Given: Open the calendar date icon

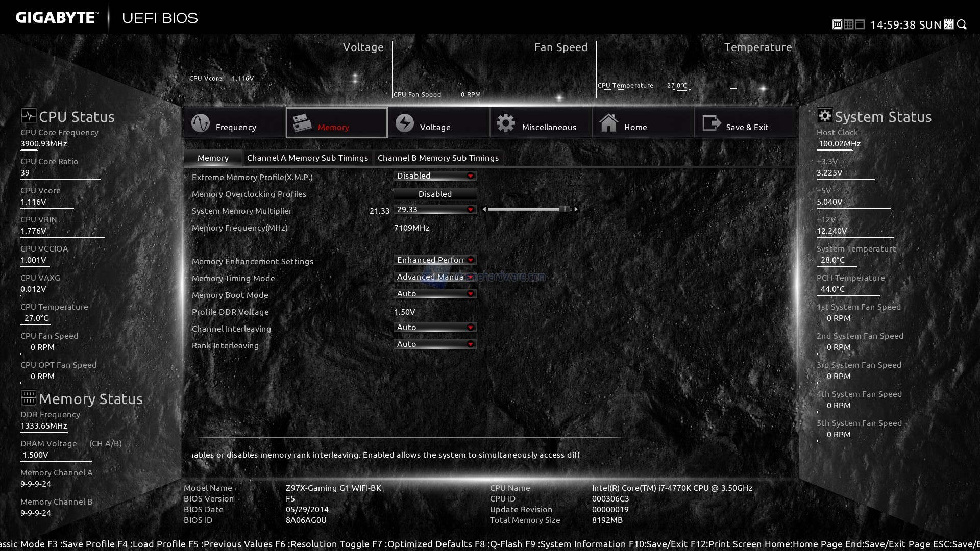Looking at the screenshot, I should click(949, 24).
